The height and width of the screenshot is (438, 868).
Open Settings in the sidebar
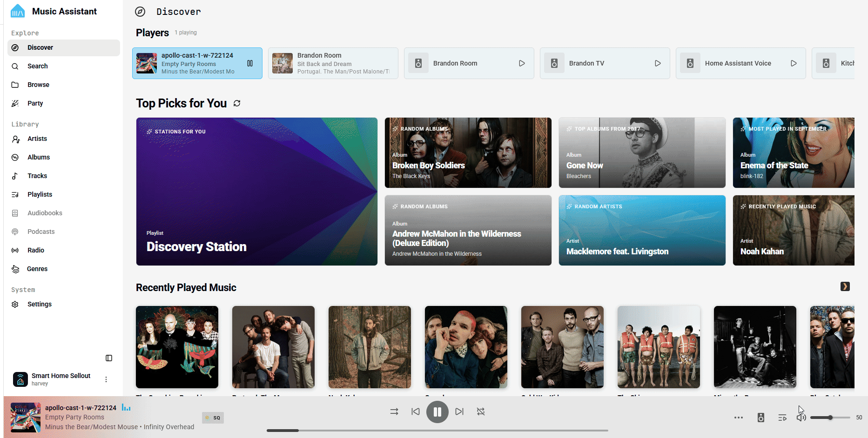click(64, 304)
